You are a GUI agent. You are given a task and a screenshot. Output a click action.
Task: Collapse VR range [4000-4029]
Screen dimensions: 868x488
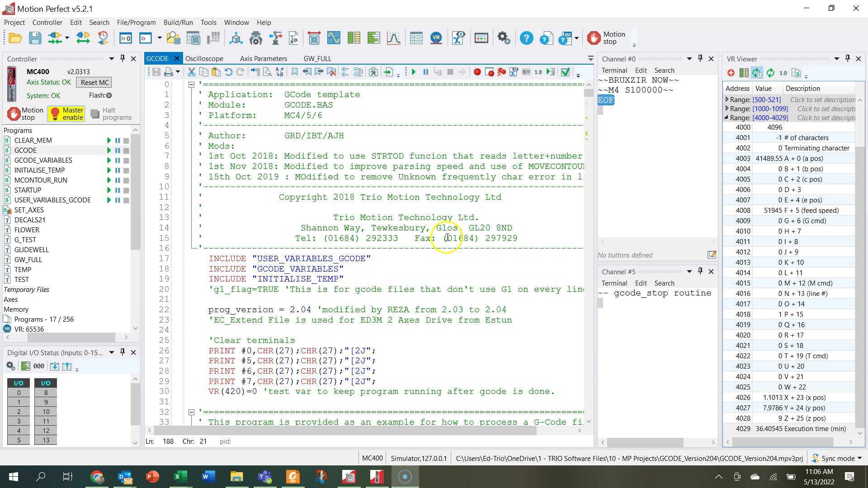pyautogui.click(x=726, y=117)
